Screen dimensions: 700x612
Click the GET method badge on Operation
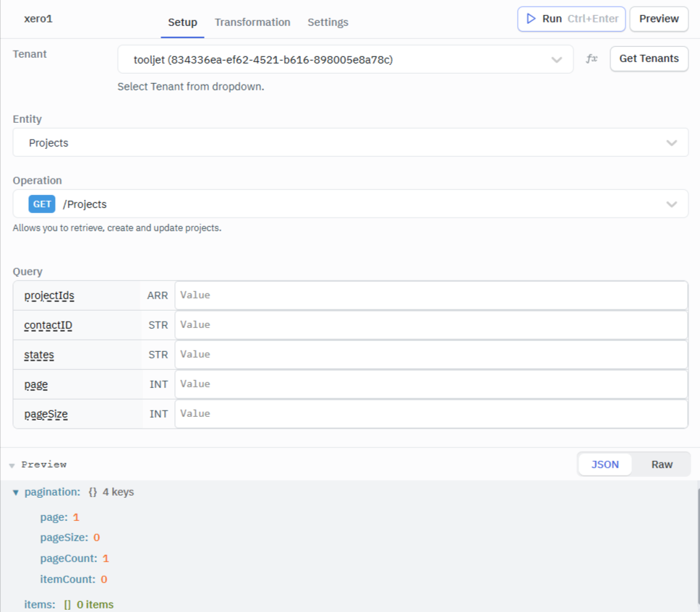pyautogui.click(x=41, y=204)
